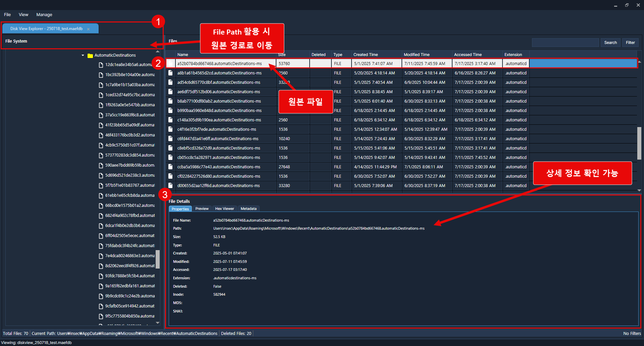Sort files by Modified Time column

417,55
